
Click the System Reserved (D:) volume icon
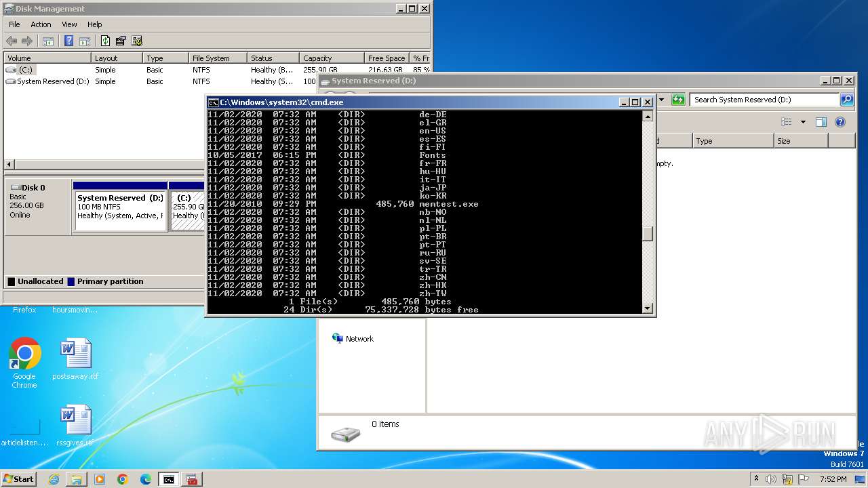click(11, 81)
